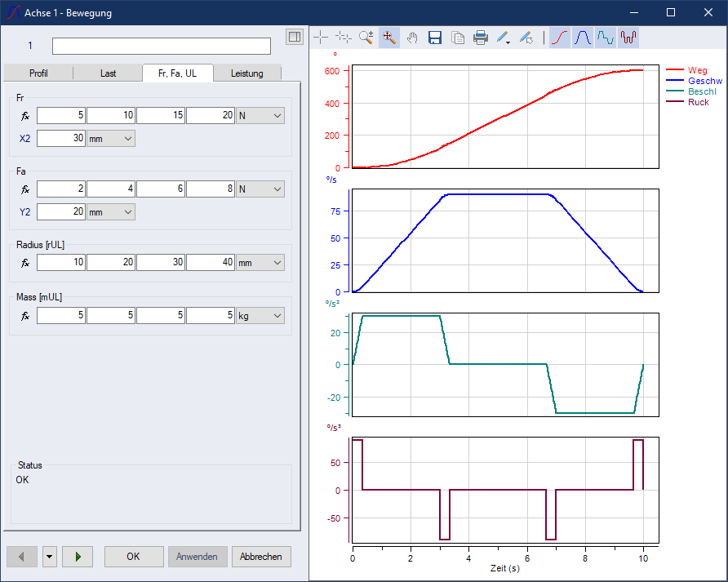
Task: Toggle the blue Geschw curve display
Action: click(583, 38)
